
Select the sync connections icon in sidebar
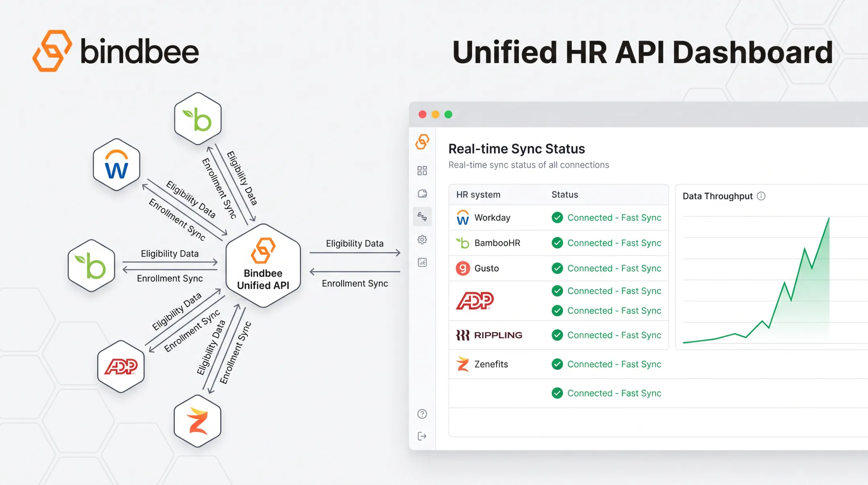(x=422, y=217)
